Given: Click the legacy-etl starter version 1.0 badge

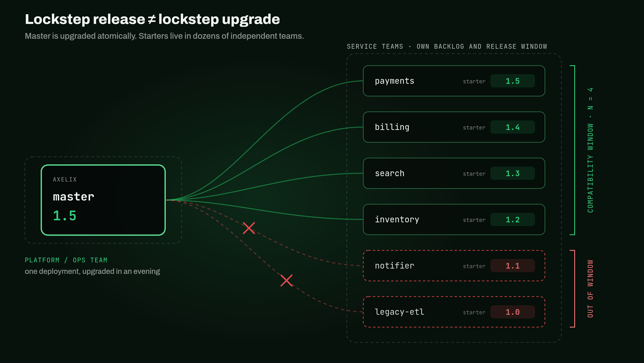Looking at the screenshot, I should click(513, 312).
